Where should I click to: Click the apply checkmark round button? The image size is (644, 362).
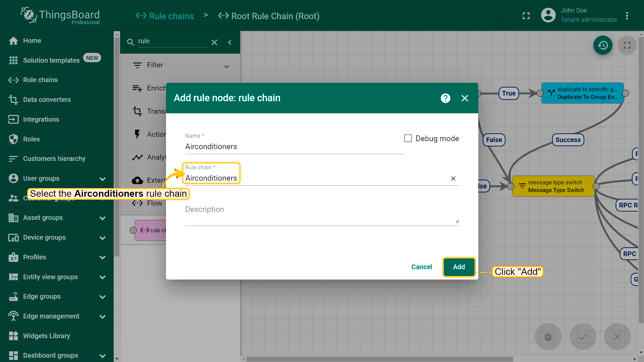click(583, 337)
